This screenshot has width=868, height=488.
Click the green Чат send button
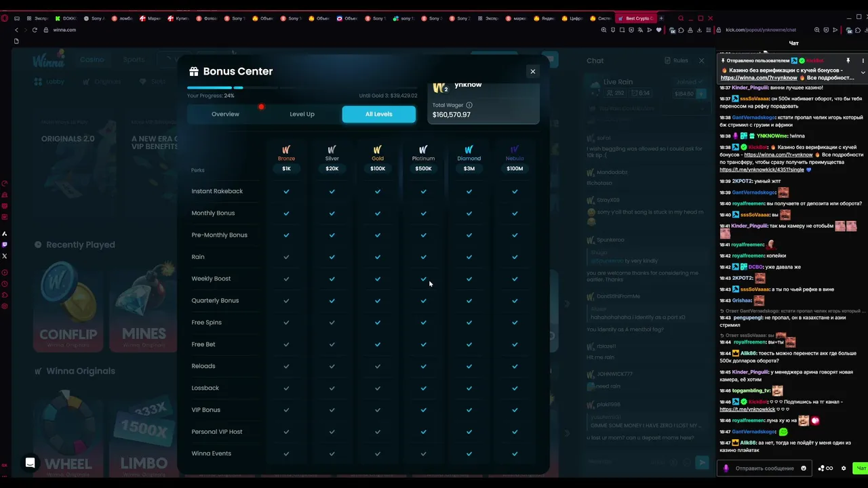861,468
